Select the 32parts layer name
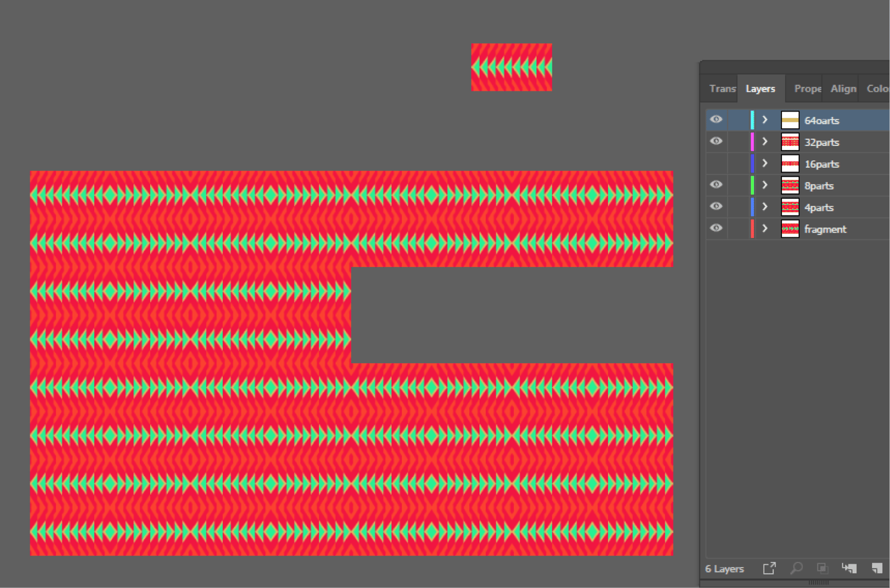 coord(822,142)
